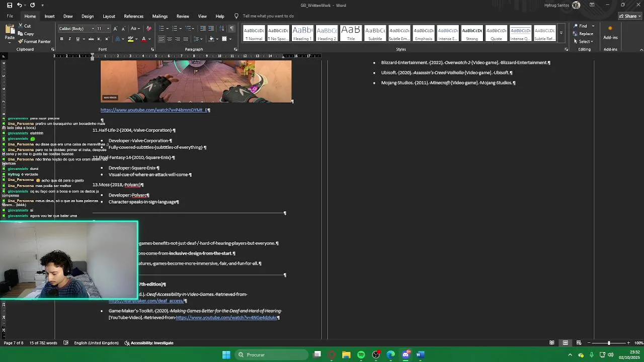Sort paragraphs alphabetically with sort icon
Viewport: 644px width, 362px height.
pyautogui.click(x=222, y=29)
